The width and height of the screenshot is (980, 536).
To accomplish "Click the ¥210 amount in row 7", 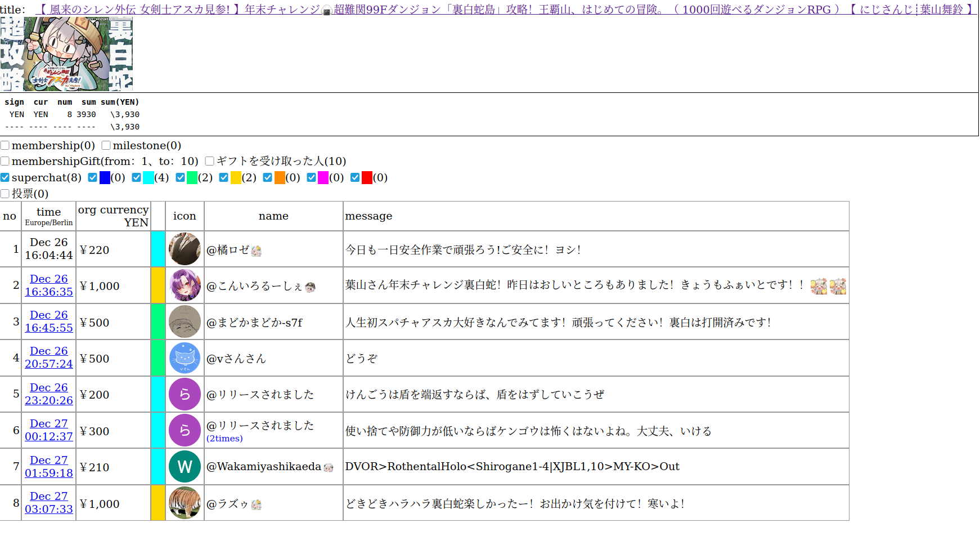I will click(x=95, y=467).
